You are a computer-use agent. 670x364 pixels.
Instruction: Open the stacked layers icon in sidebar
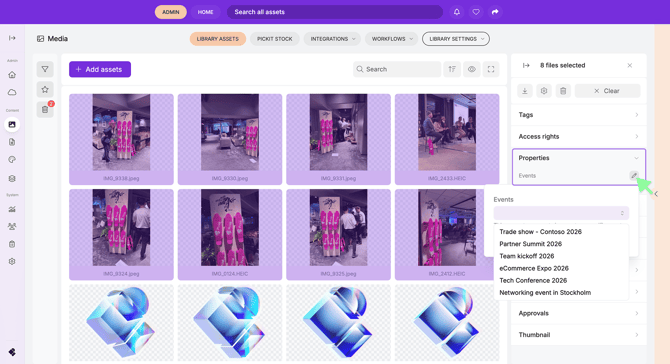pos(12,179)
